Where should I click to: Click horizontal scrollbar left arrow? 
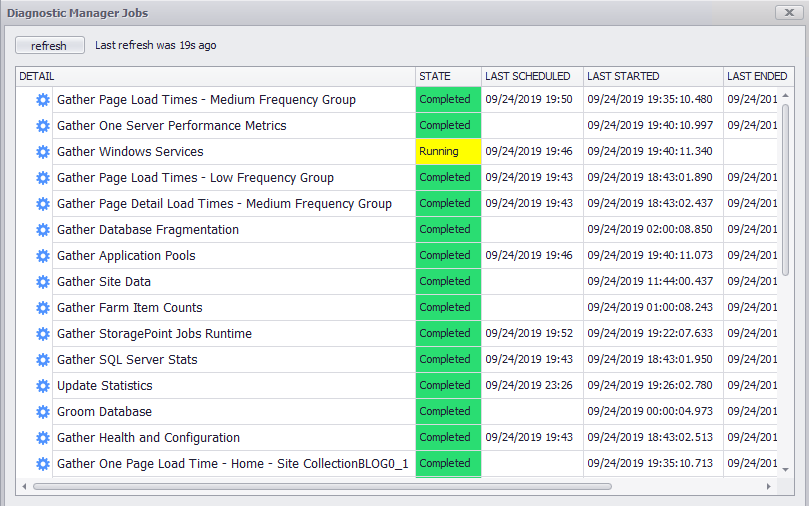pyautogui.click(x=24, y=486)
